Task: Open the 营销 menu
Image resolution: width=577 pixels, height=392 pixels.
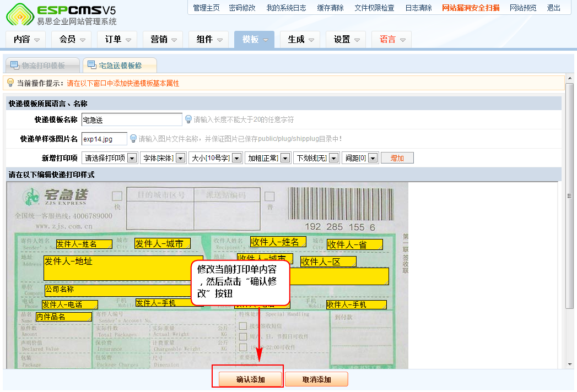Action: pos(163,39)
